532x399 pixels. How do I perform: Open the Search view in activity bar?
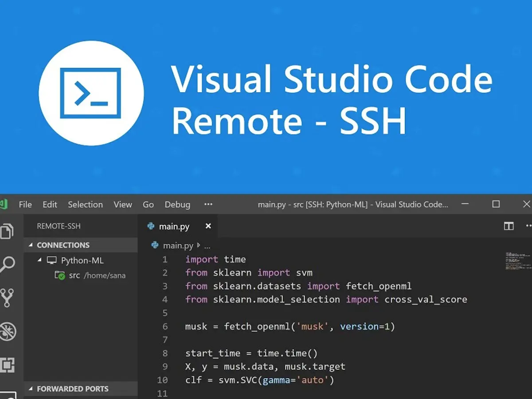pyautogui.click(x=7, y=265)
